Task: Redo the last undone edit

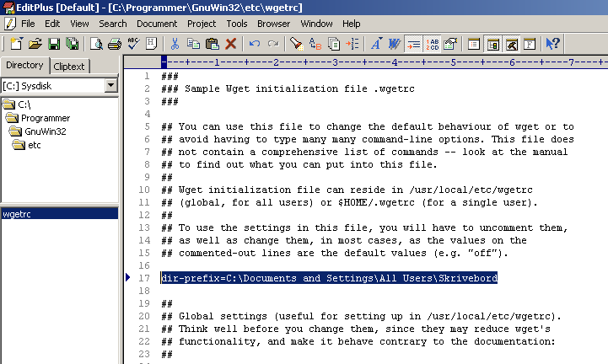Action: point(273,44)
